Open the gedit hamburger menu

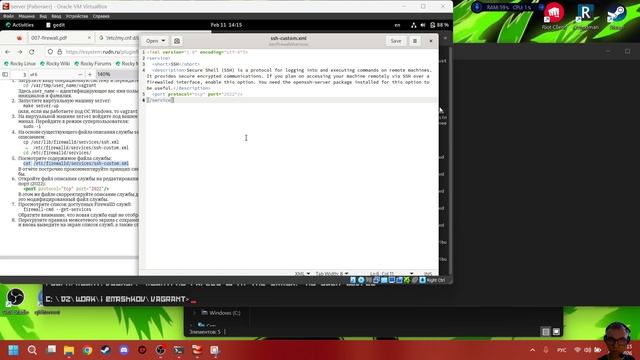[415, 41]
